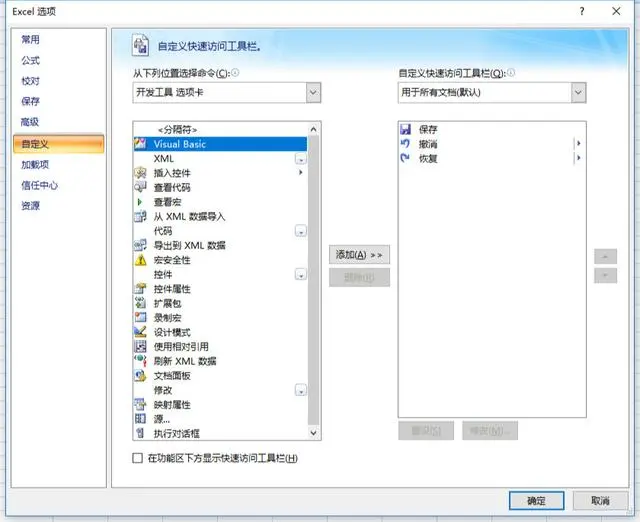Viewport: 640px width, 522px height.
Task: Click the 从 XML 数据导入 icon
Action: [140, 216]
